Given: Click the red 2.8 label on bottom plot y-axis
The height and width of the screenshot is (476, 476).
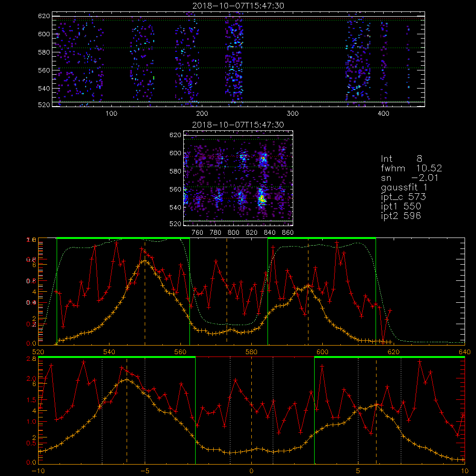Looking at the screenshot, I should click(31, 359).
